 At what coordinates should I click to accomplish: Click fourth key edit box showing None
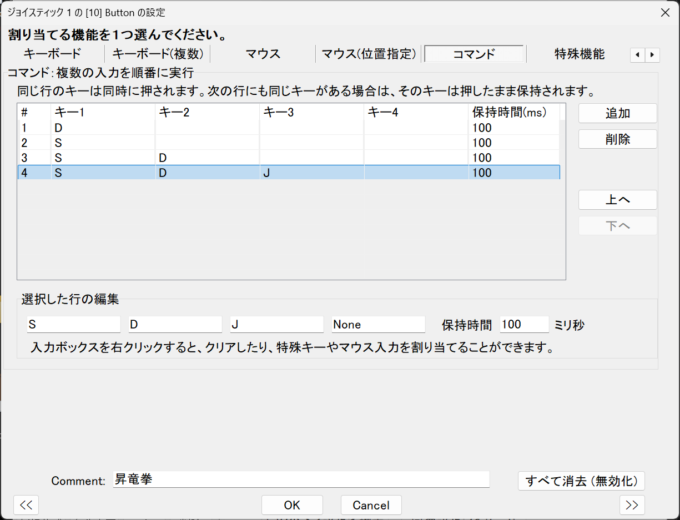point(378,324)
